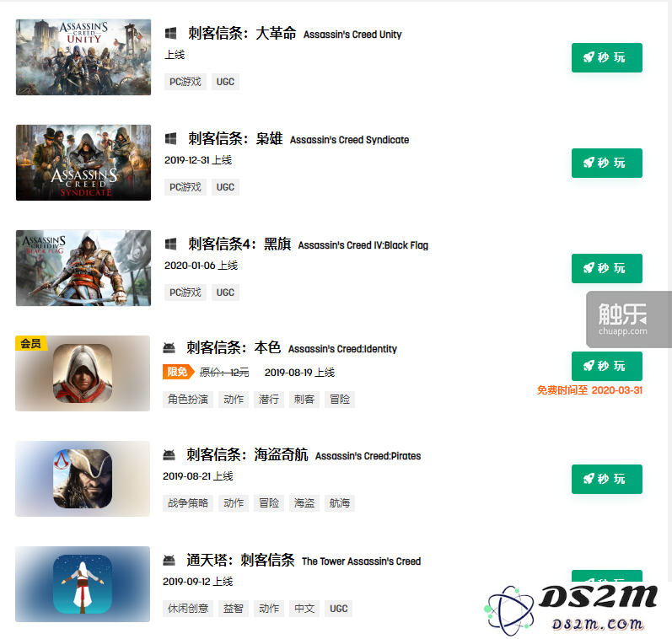Select the 角色扮演 tag under Identity
The image size is (672, 639).
point(188,400)
